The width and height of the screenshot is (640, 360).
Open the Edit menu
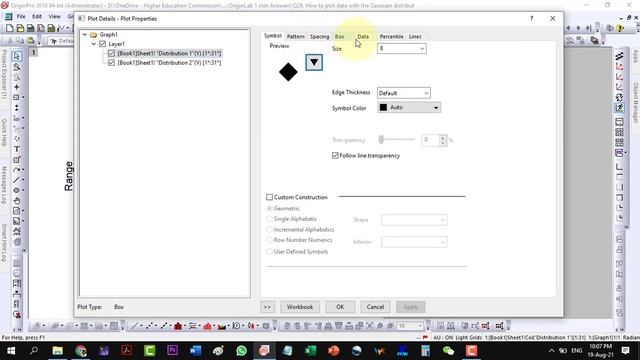coord(37,16)
